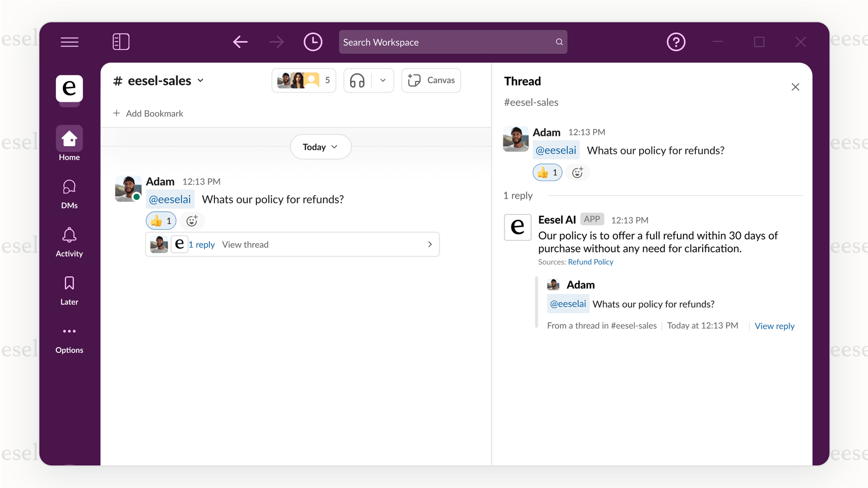Expand the eesel-sales channel name dropdown
Screen dimensions: 868x488
(x=201, y=81)
